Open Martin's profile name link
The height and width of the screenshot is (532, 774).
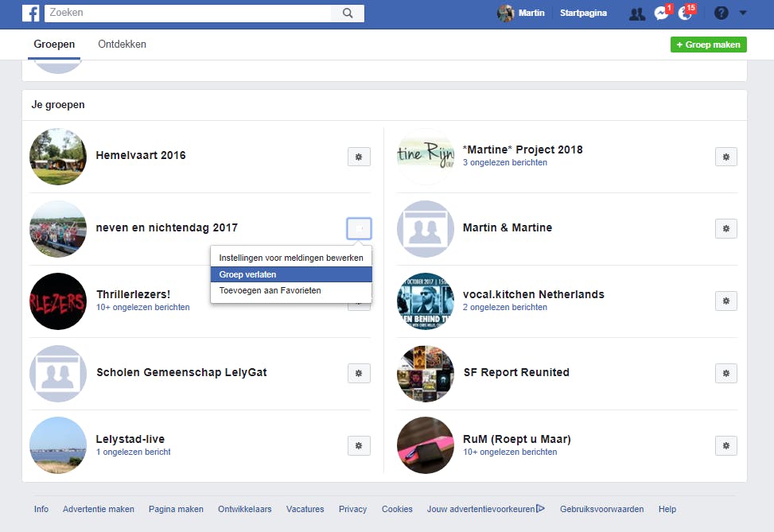click(x=531, y=14)
